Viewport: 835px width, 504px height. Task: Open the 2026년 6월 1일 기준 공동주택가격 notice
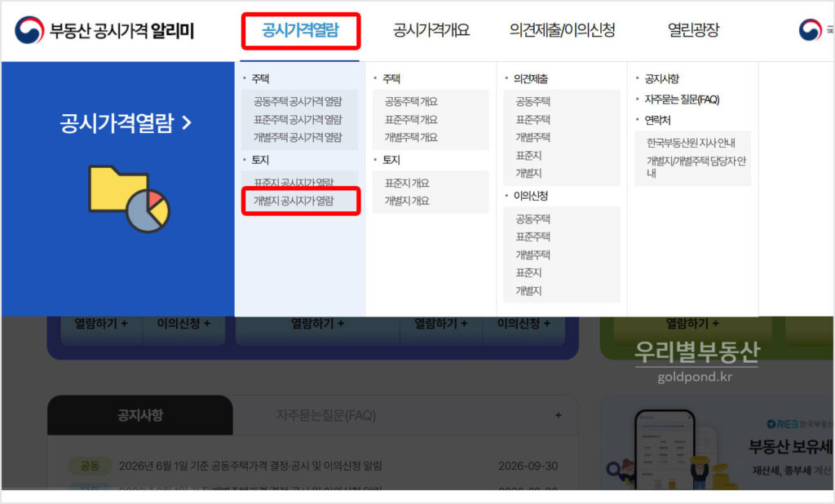click(x=250, y=466)
